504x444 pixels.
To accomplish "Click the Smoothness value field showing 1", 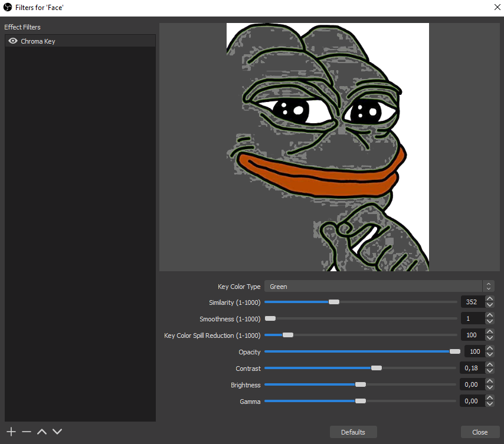I will pyautogui.click(x=473, y=318).
